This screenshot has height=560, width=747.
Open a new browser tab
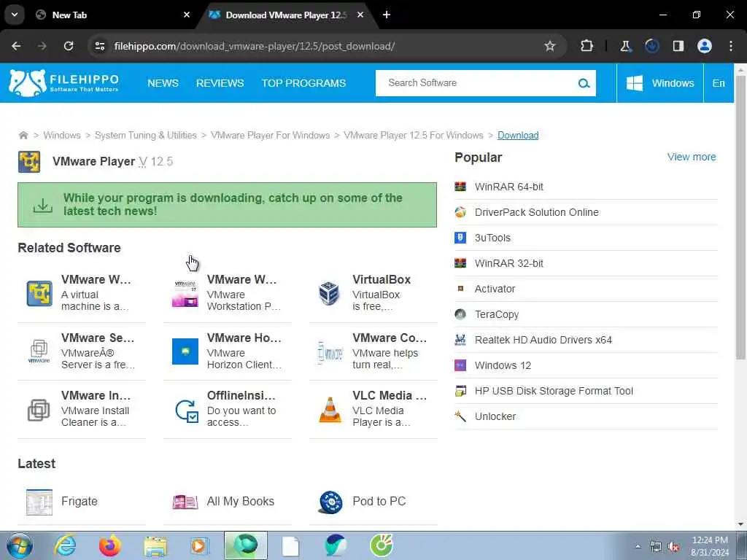tap(387, 15)
